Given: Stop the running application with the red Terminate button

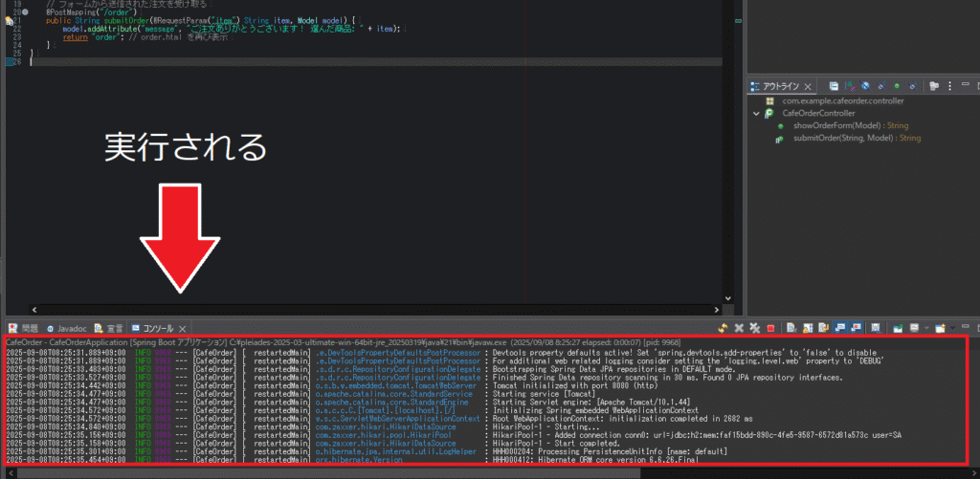Looking at the screenshot, I should click(769, 328).
